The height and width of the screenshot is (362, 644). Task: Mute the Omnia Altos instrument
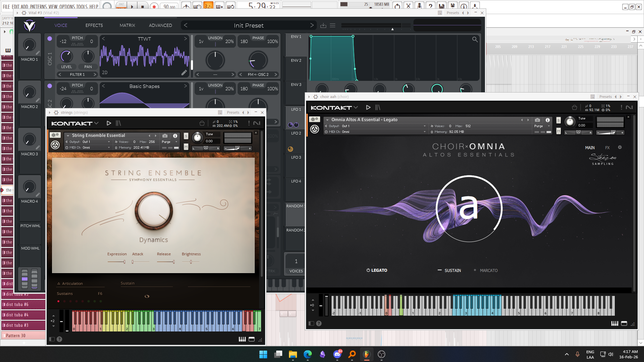[558, 131]
